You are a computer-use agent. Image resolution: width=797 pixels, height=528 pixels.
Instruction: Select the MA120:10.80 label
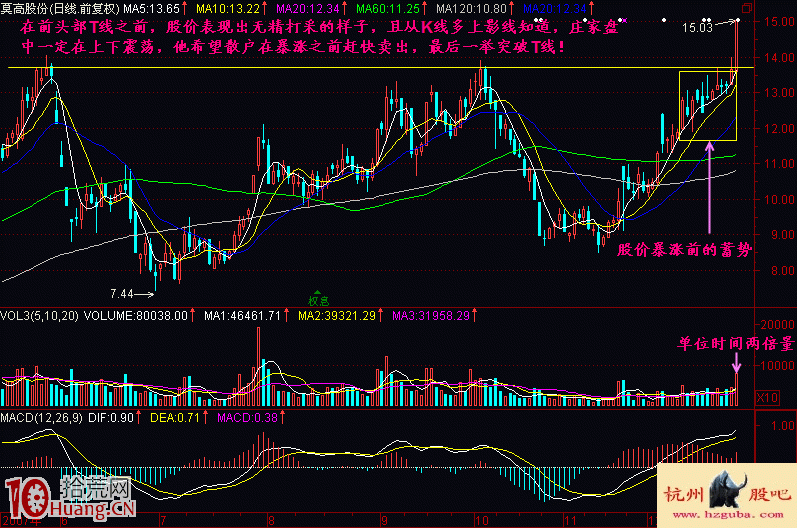pos(471,9)
